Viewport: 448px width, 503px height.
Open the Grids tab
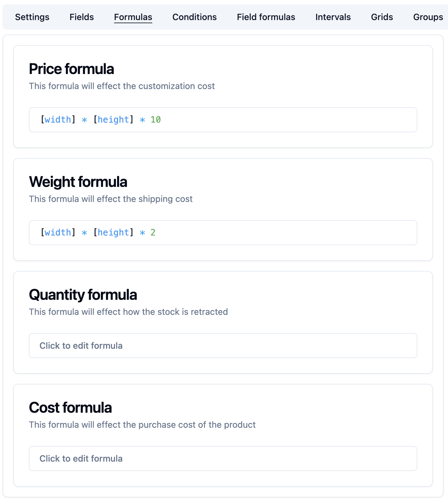click(x=382, y=17)
